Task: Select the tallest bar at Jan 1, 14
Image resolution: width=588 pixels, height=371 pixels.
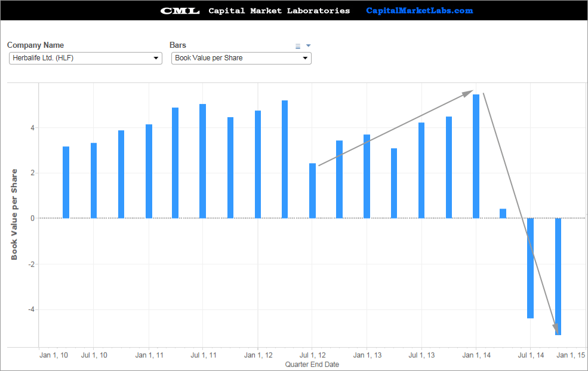Action: point(476,157)
